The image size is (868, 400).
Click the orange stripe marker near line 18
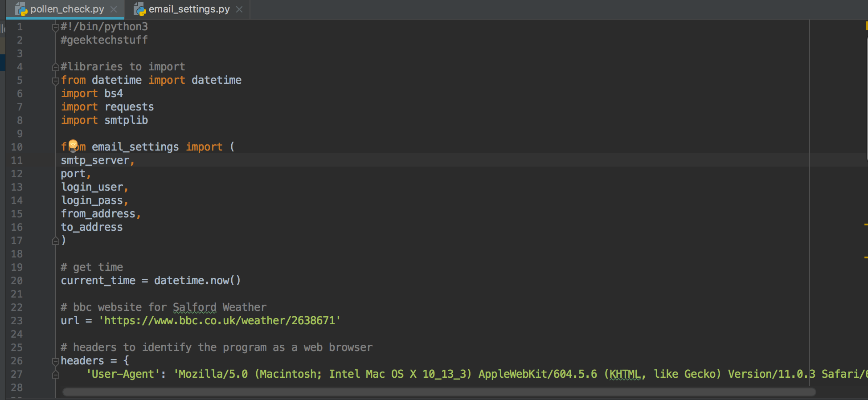pos(866,257)
